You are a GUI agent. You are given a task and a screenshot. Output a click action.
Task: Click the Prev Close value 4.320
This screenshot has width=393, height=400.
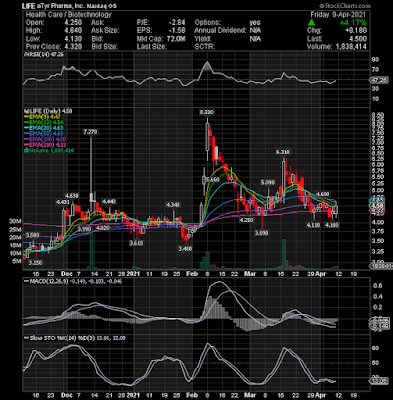(x=73, y=47)
